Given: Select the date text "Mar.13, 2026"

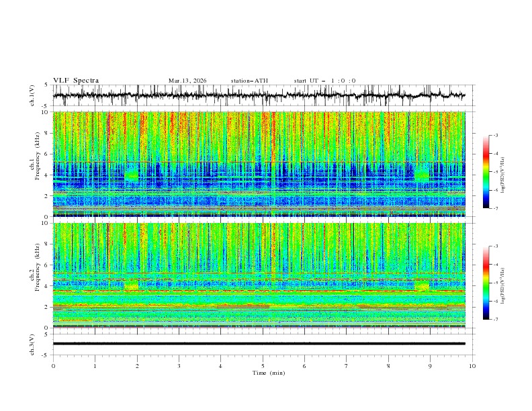Looking at the screenshot, I should pos(187,81).
